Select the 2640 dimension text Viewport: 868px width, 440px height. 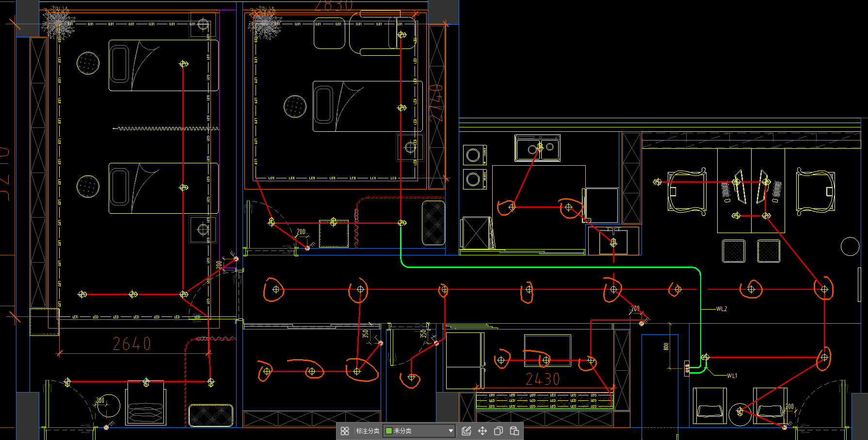(132, 344)
